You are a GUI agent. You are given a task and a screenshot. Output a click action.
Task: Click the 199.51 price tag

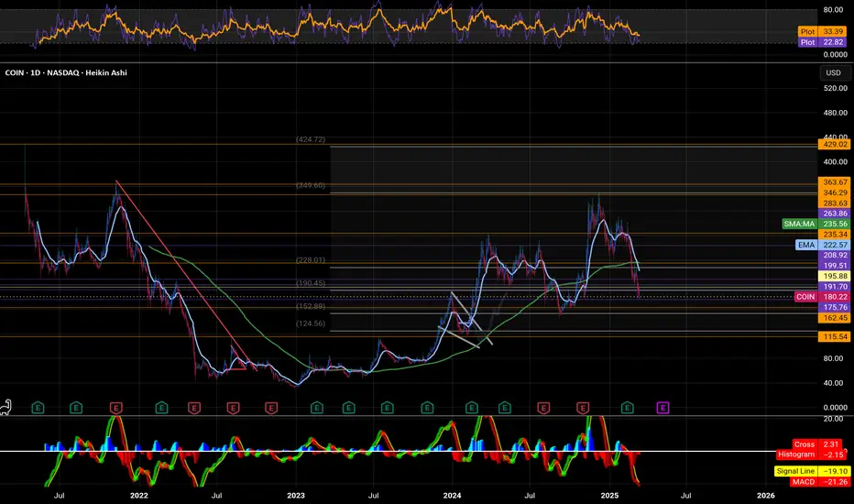point(834,266)
